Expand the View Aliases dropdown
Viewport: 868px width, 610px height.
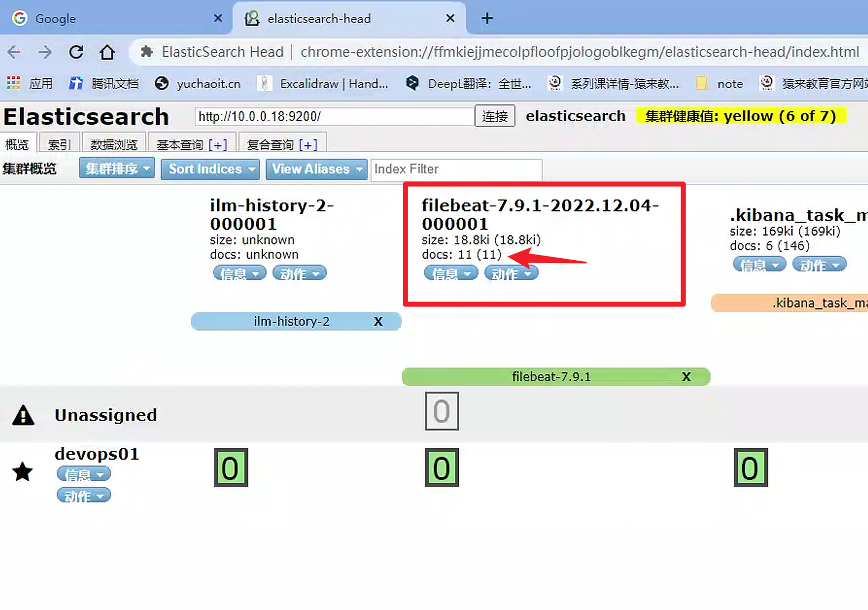coord(316,169)
